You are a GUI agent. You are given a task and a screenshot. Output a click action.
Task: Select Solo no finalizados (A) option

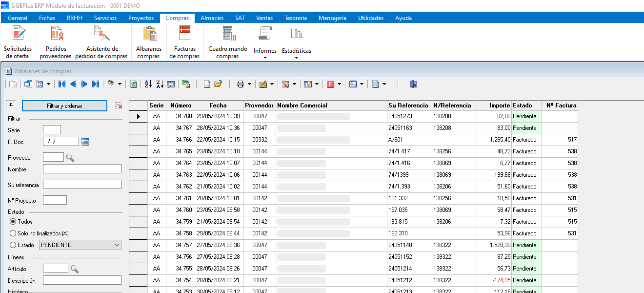point(13,233)
